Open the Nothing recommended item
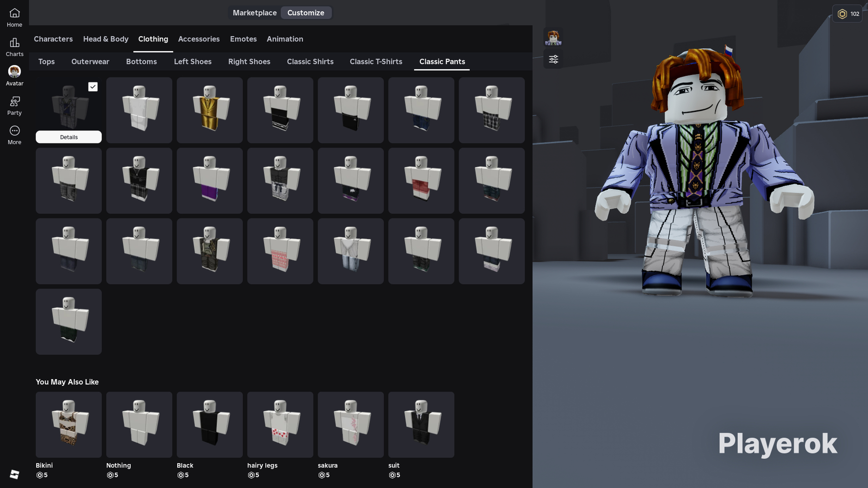The height and width of the screenshot is (488, 868). click(x=139, y=425)
